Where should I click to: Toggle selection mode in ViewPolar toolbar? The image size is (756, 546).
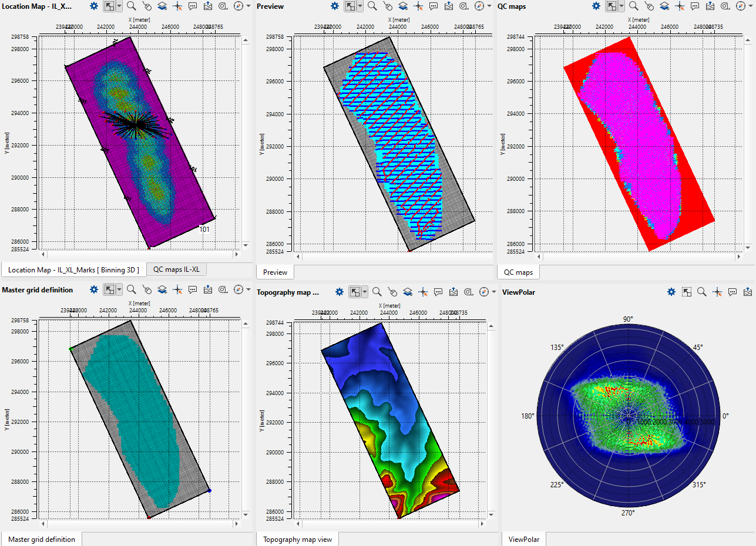[x=686, y=292]
